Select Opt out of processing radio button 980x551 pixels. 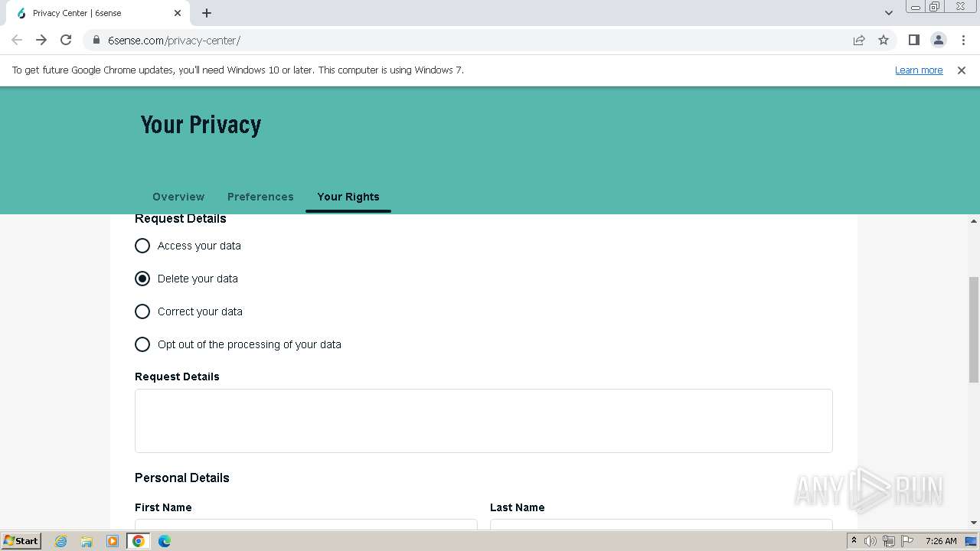(142, 344)
